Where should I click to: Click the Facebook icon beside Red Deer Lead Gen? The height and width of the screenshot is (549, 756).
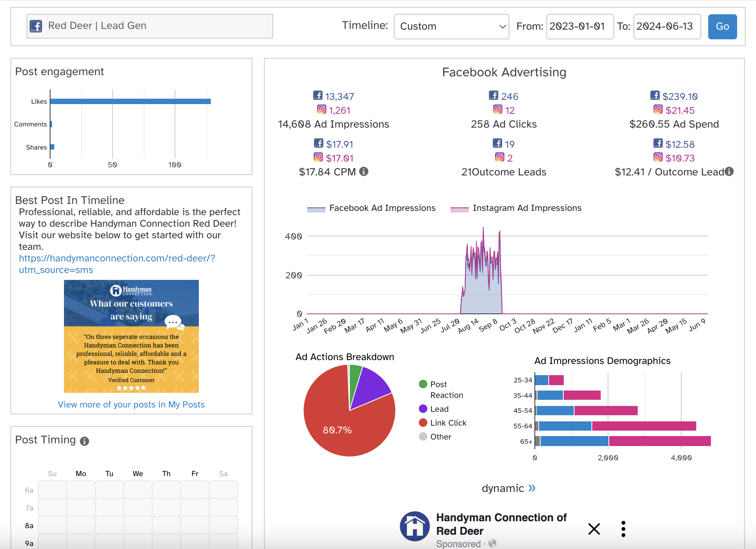[x=36, y=26]
